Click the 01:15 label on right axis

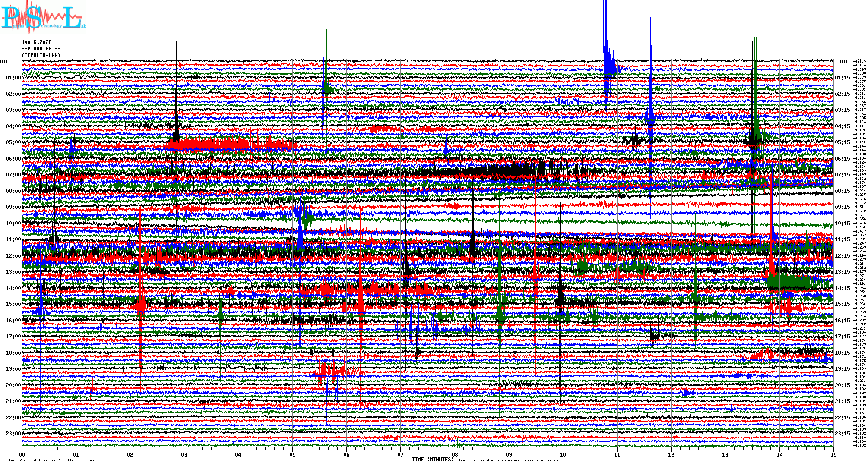pos(842,78)
